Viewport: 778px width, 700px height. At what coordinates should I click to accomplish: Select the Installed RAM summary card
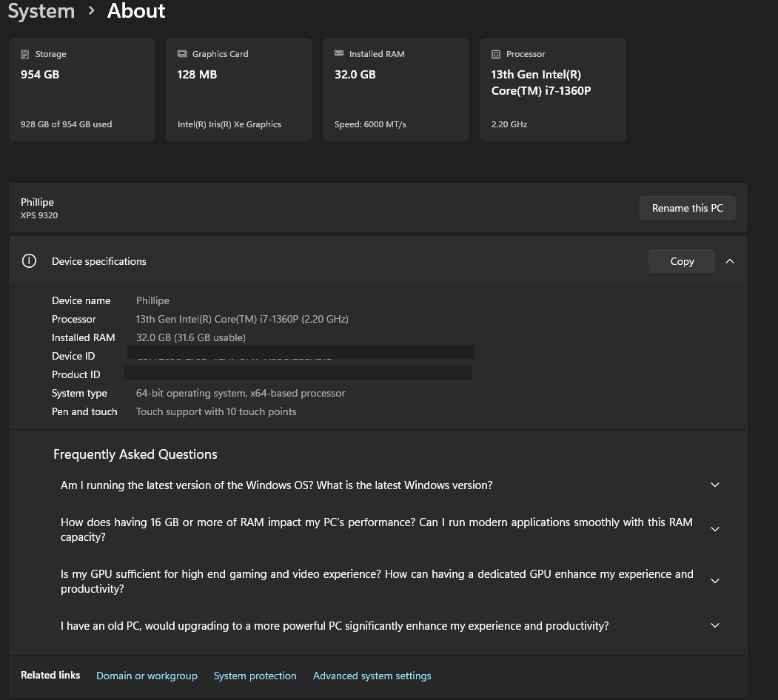395,89
